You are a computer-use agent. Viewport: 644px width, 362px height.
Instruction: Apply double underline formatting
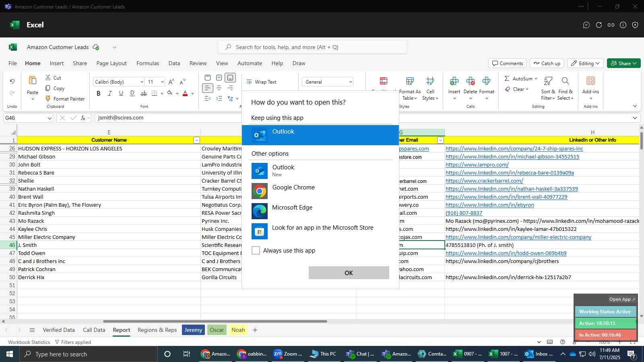(x=132, y=93)
